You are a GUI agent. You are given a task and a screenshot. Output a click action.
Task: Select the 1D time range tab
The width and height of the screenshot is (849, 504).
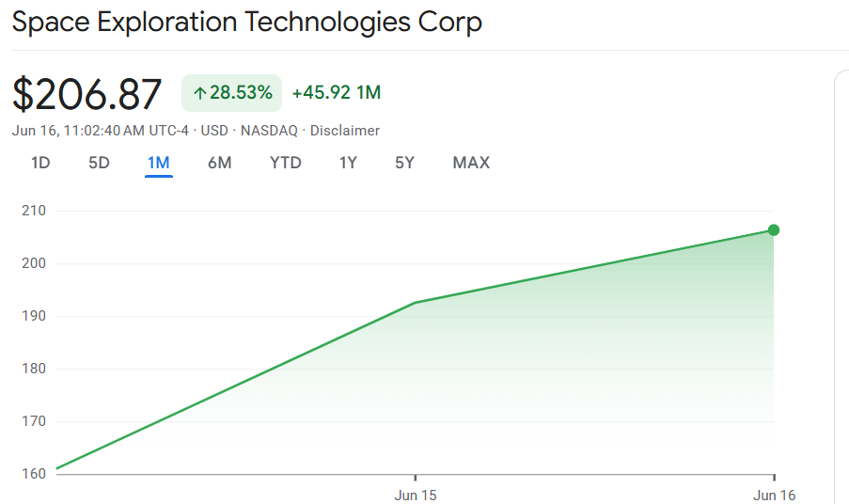coord(40,163)
